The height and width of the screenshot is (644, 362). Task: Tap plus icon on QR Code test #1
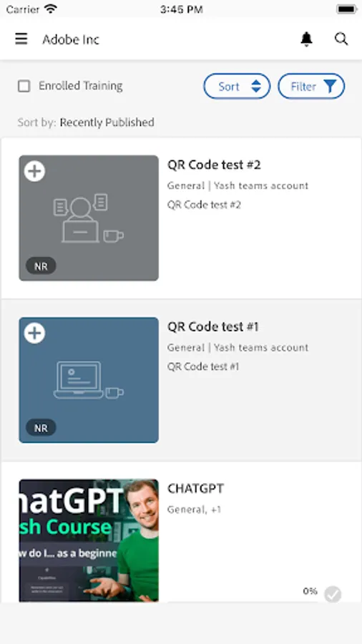coord(34,333)
